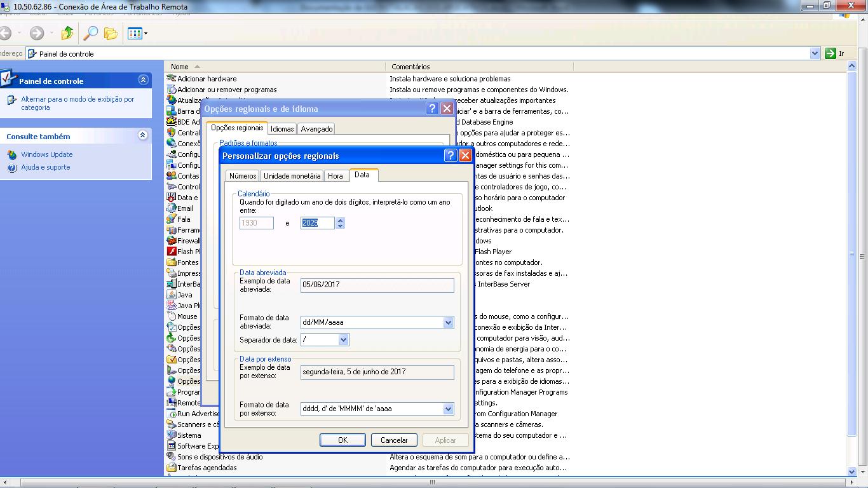Select the Sons e dispositivos de áudio icon
Image resolution: width=868 pixels, height=488 pixels.
click(x=172, y=457)
